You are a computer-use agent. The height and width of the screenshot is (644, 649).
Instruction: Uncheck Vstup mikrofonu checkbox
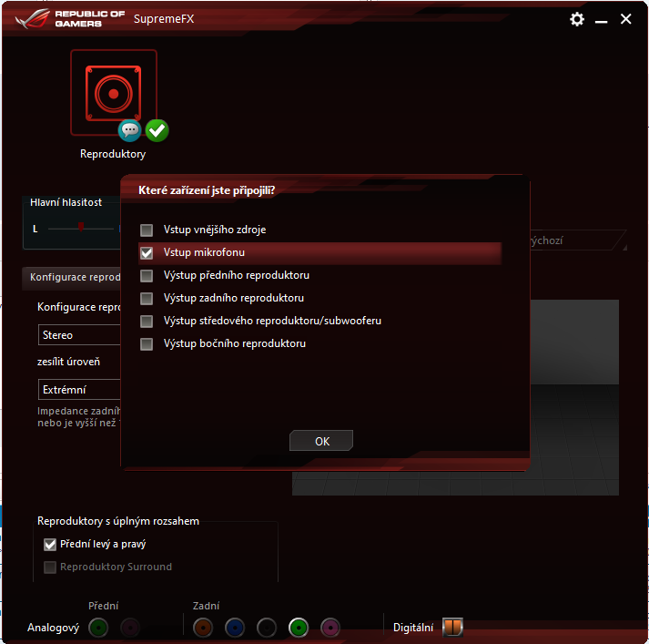(x=147, y=252)
